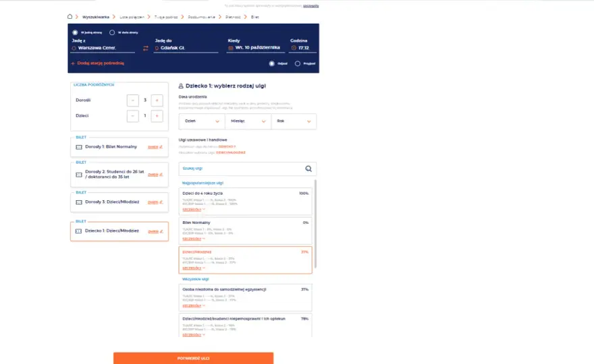The image size is (594, 364).
Task: Open Podsumowanie breadcrumb step
Action: point(201,17)
